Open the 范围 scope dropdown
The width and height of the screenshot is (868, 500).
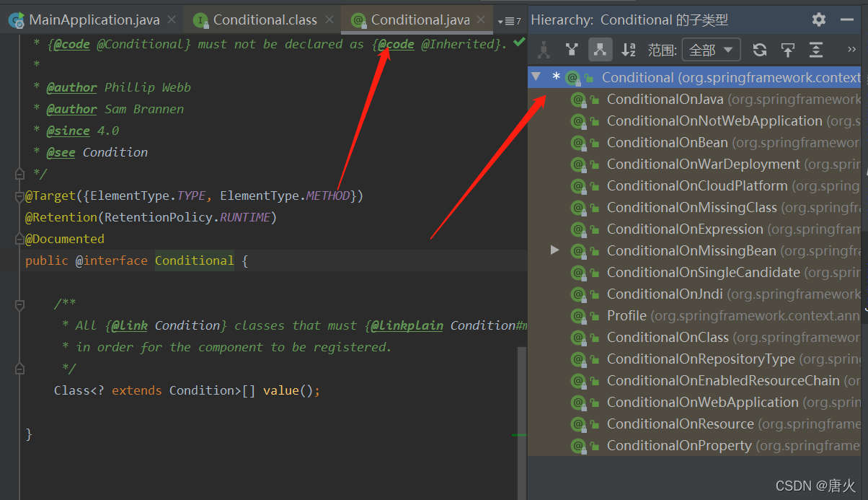click(711, 50)
